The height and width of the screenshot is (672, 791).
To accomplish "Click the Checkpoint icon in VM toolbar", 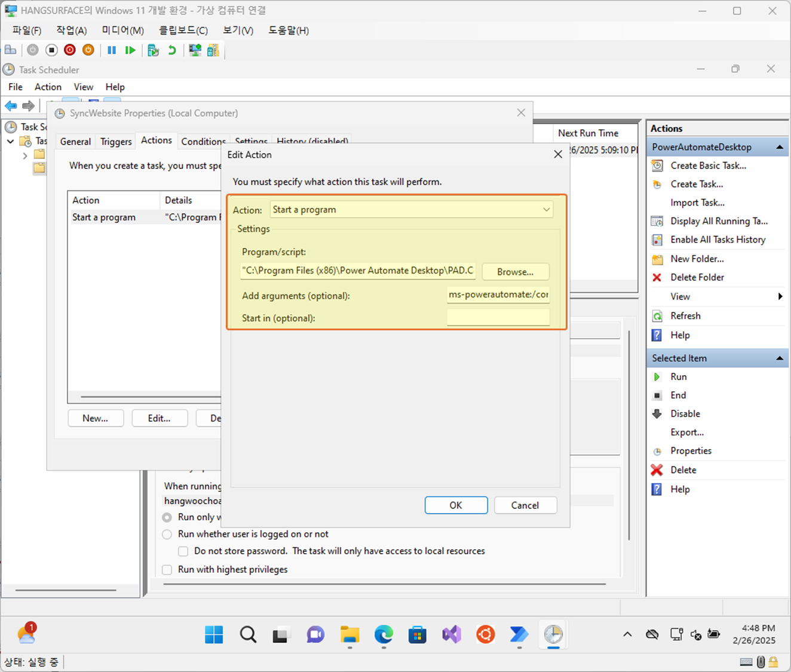I will click(154, 50).
